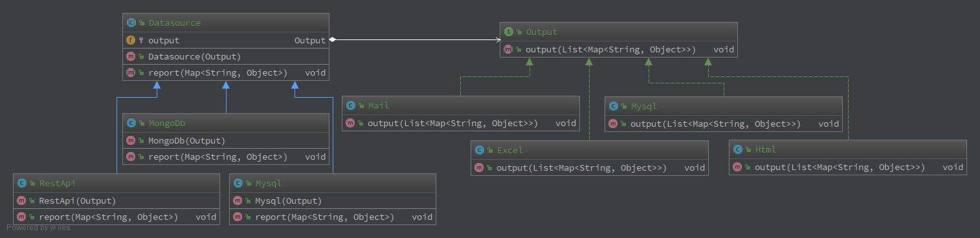Click the method icon of RestApi report row
The width and height of the screenshot is (980, 238).
coord(22,217)
